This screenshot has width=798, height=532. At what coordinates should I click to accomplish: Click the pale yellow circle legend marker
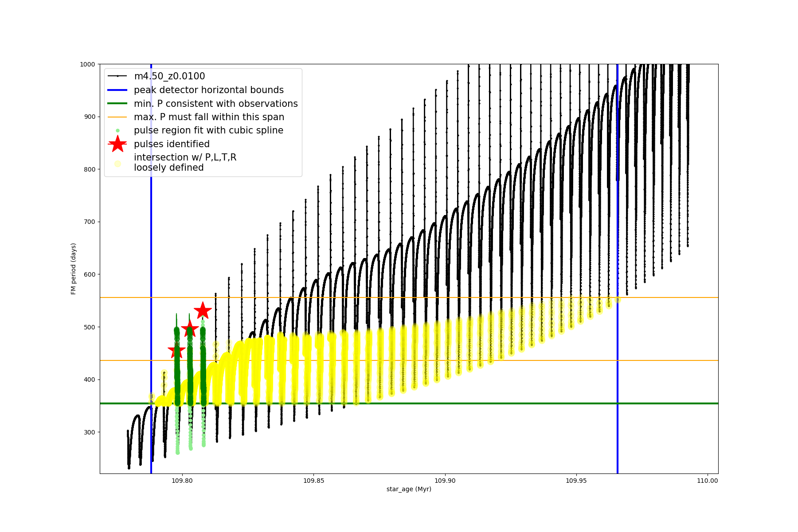[117, 164]
